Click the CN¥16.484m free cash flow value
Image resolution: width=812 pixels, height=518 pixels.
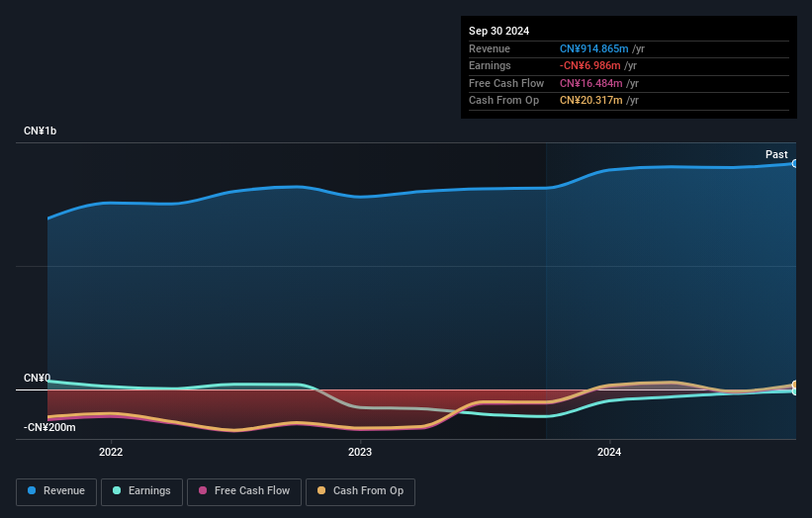(x=590, y=83)
